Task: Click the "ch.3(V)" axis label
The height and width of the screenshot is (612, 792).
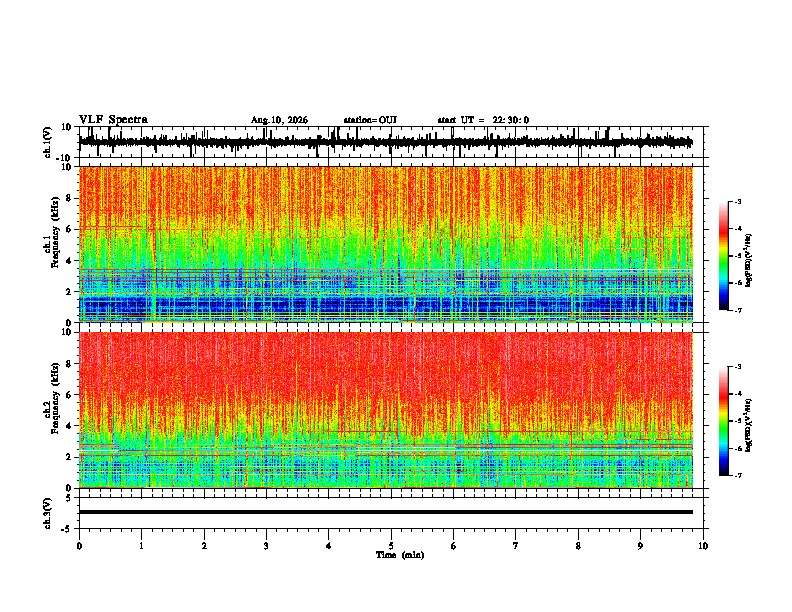Action: [x=48, y=514]
